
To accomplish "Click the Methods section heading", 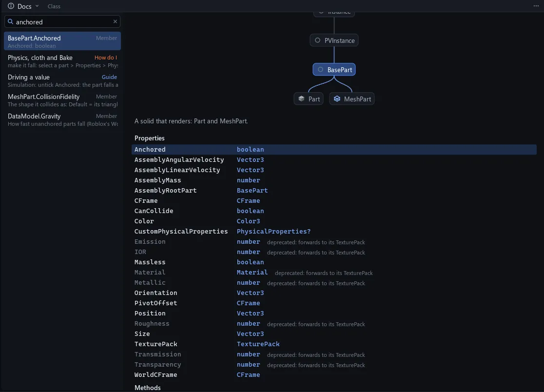I will 147,388.
